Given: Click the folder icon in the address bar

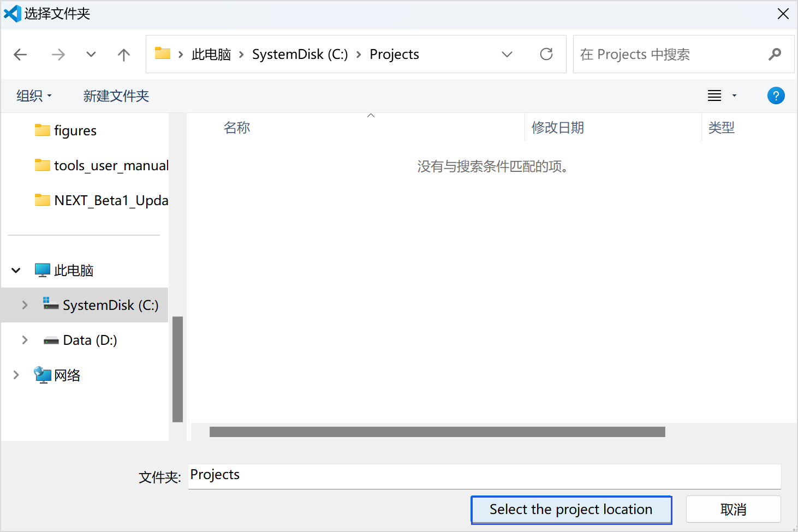Looking at the screenshot, I should click(x=162, y=53).
